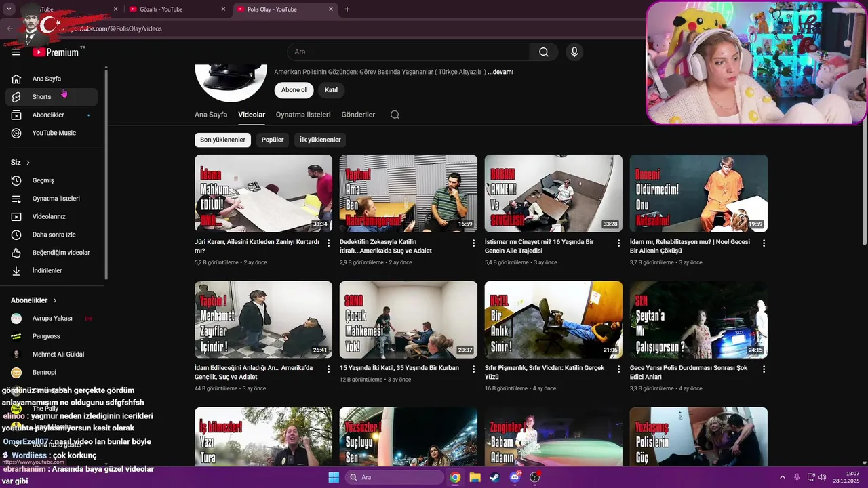This screenshot has width=868, height=488.
Task: Open options menu for 'Jüri Kararı' video
Action: 329,243
